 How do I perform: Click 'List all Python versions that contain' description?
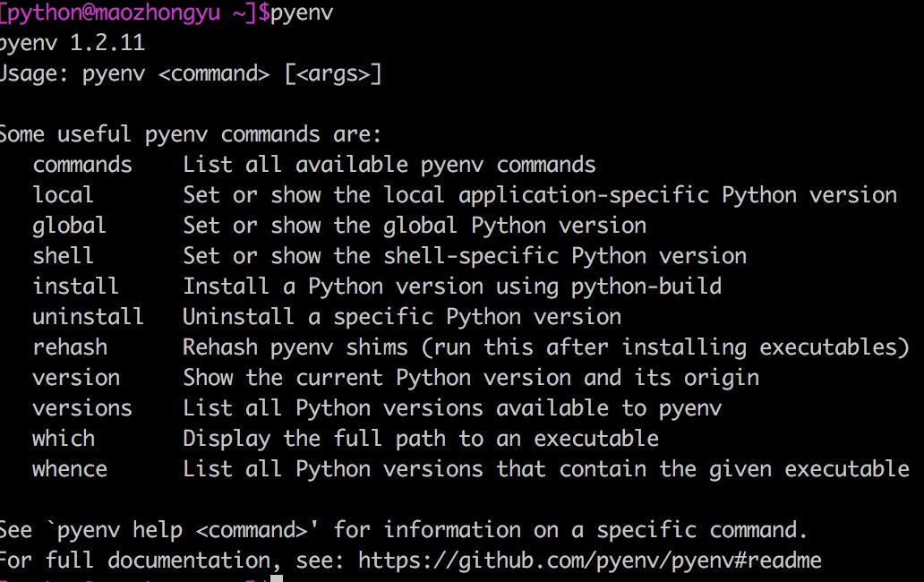point(546,469)
